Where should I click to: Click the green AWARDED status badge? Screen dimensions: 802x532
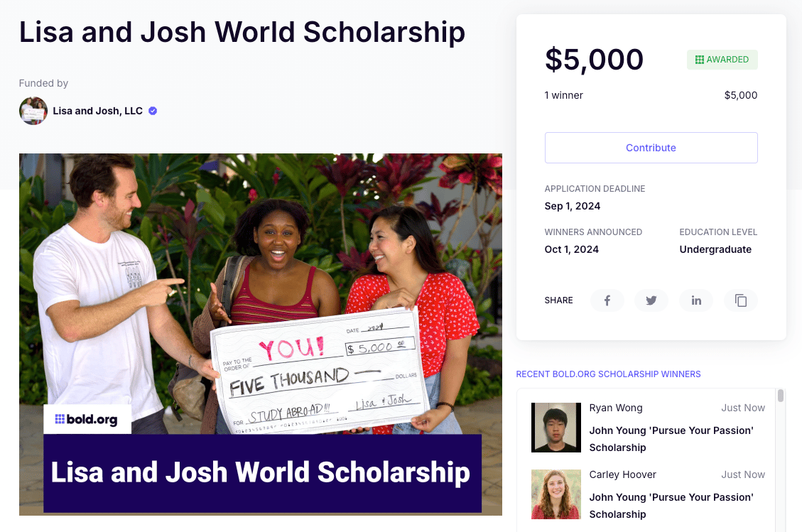(722, 60)
